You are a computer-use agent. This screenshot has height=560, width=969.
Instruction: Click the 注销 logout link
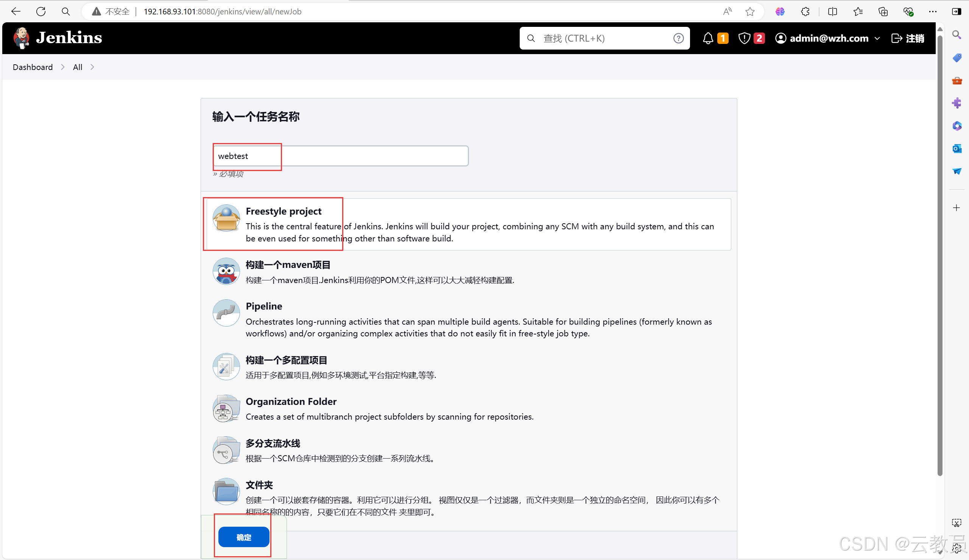click(907, 38)
